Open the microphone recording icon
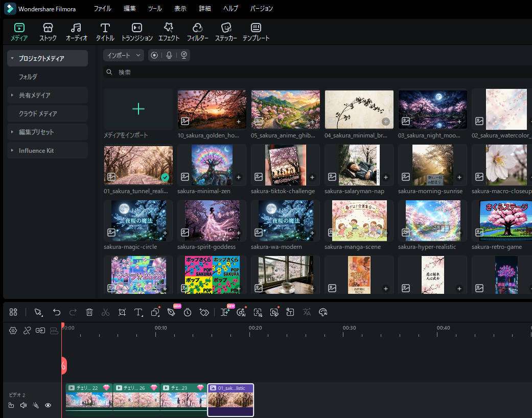This screenshot has width=532, height=418. pyautogui.click(x=169, y=55)
